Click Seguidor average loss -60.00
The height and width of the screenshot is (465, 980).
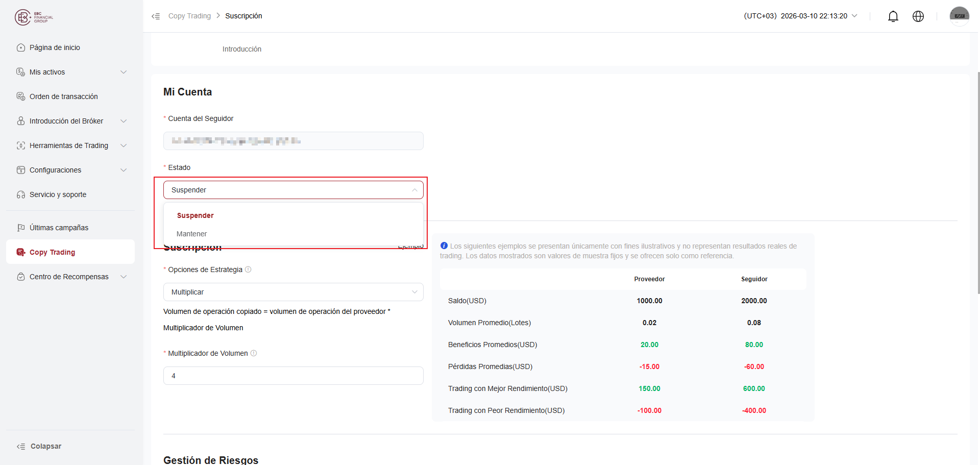[x=754, y=366]
